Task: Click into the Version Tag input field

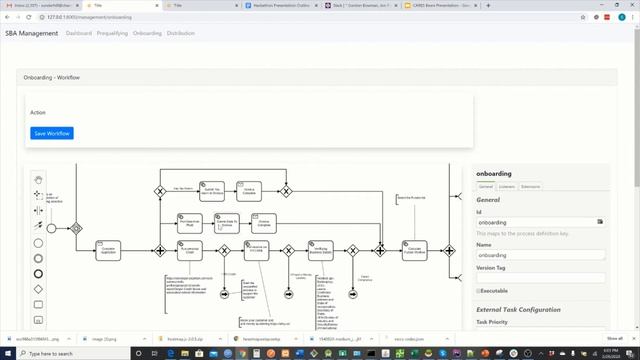Action: 540,278
